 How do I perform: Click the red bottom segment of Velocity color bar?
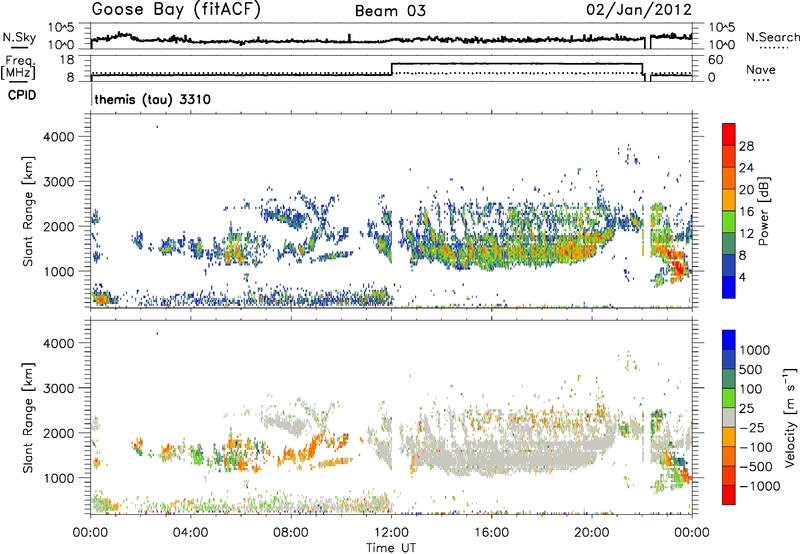pos(729,495)
